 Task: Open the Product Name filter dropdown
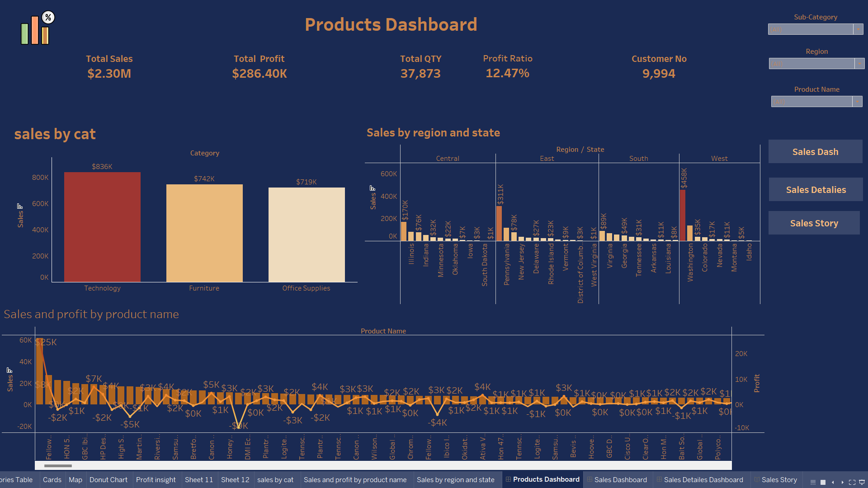857,102
